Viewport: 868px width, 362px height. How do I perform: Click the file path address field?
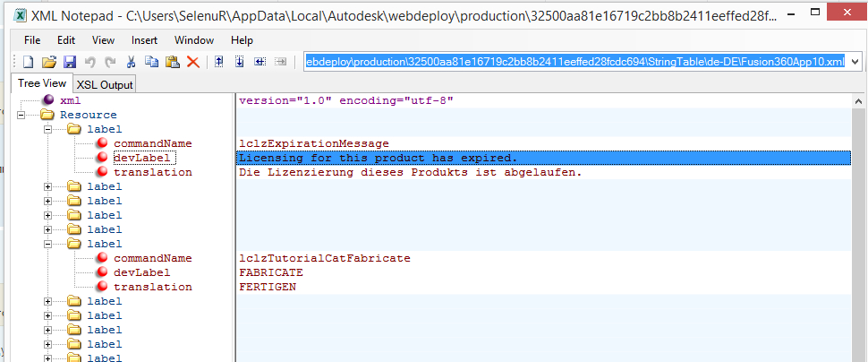(x=574, y=61)
